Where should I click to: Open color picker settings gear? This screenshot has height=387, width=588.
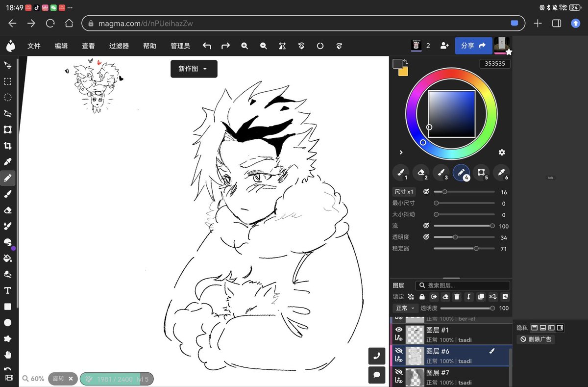click(x=502, y=153)
